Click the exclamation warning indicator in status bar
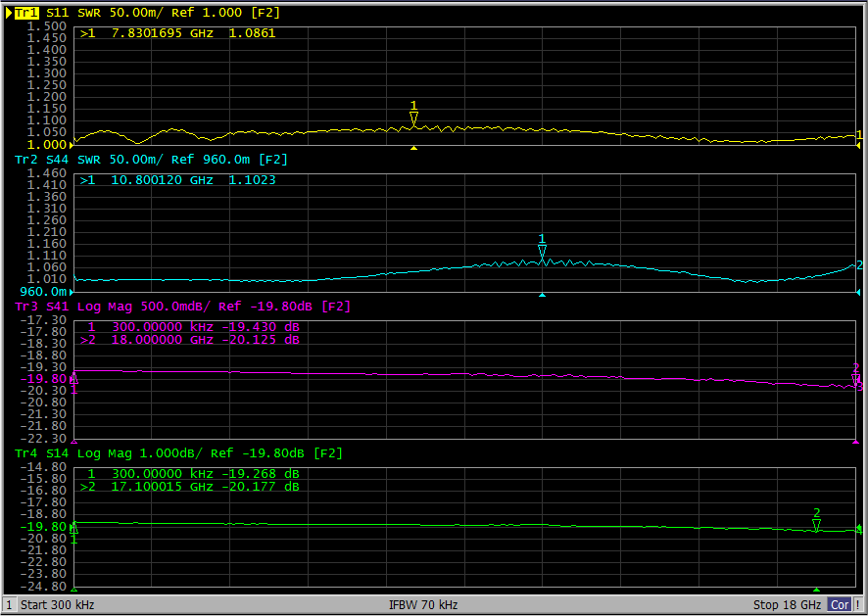 (859, 605)
